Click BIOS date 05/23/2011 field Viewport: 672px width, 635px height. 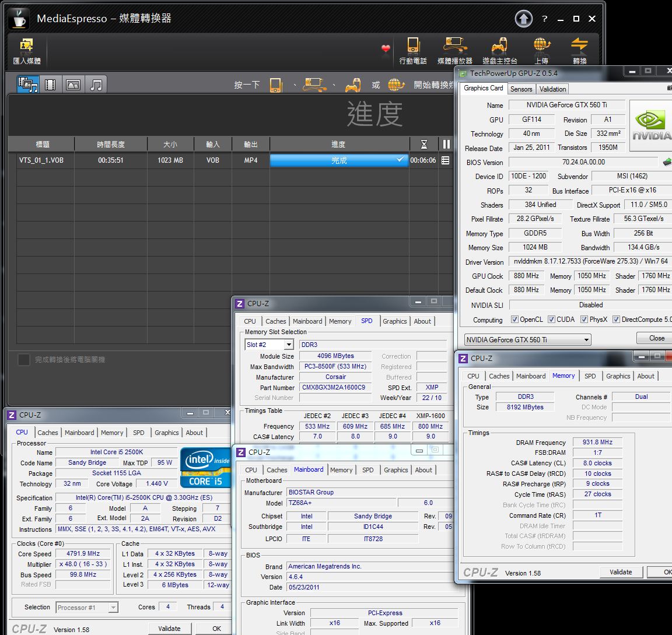371,587
